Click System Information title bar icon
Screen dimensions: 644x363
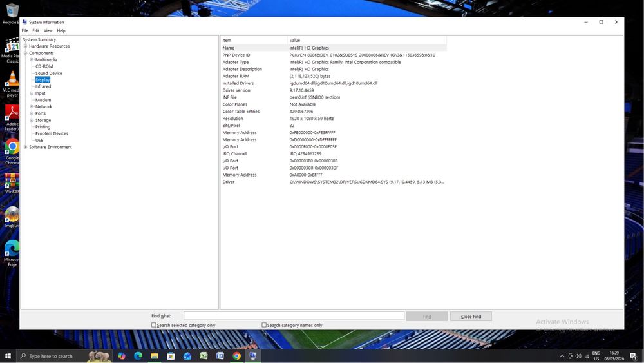[x=24, y=22]
